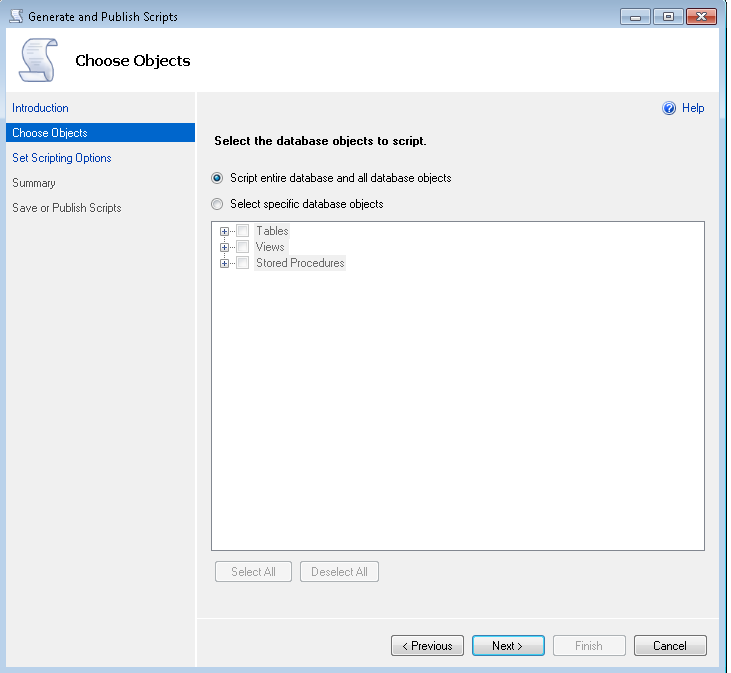Viewport: 731px width, 673px height.
Task: Open the Set Scripting Options step
Action: (x=62, y=158)
